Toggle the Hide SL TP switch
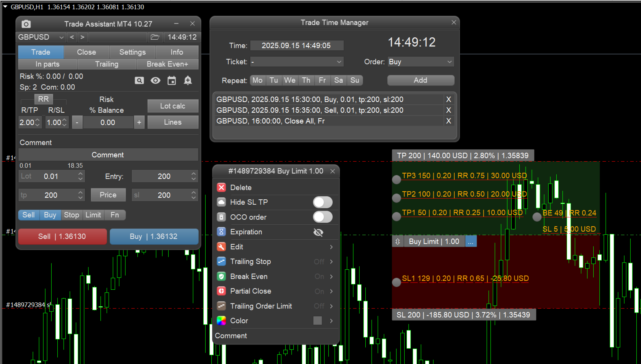 (x=323, y=202)
